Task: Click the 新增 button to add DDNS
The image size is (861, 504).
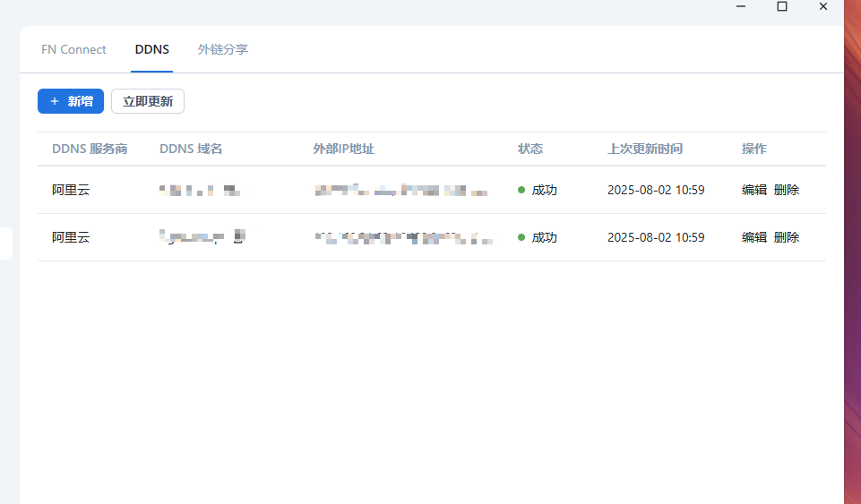Action: pyautogui.click(x=71, y=101)
